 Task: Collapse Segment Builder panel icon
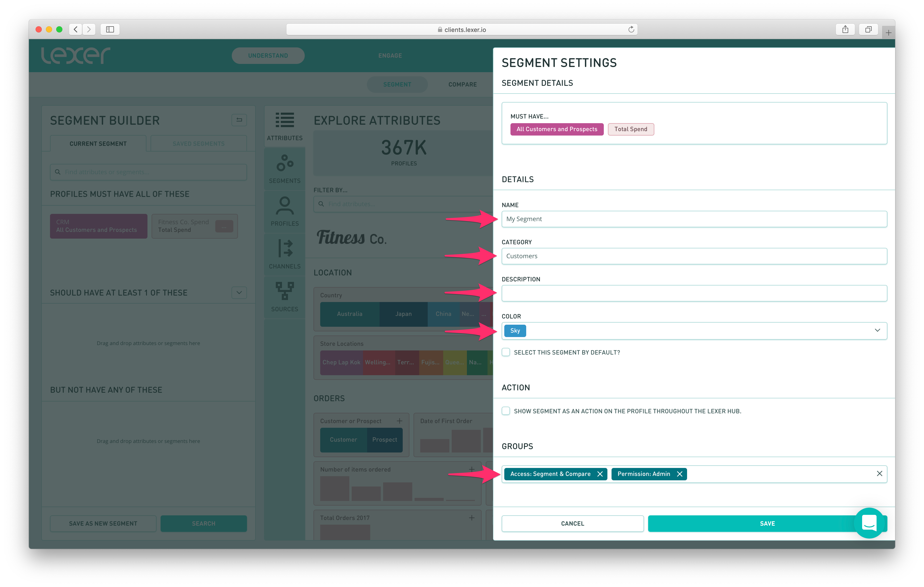(239, 120)
